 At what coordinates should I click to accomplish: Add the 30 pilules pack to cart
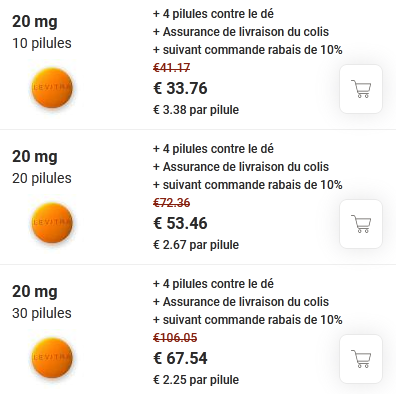[361, 359]
